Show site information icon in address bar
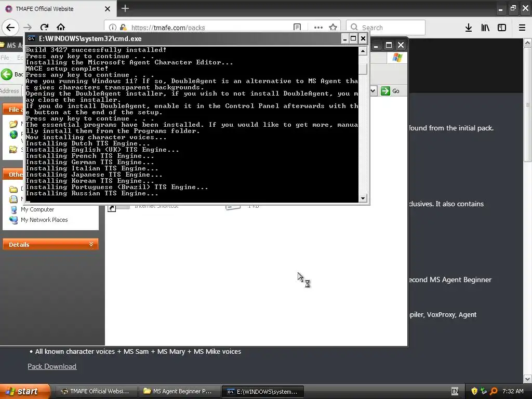 pos(113,28)
